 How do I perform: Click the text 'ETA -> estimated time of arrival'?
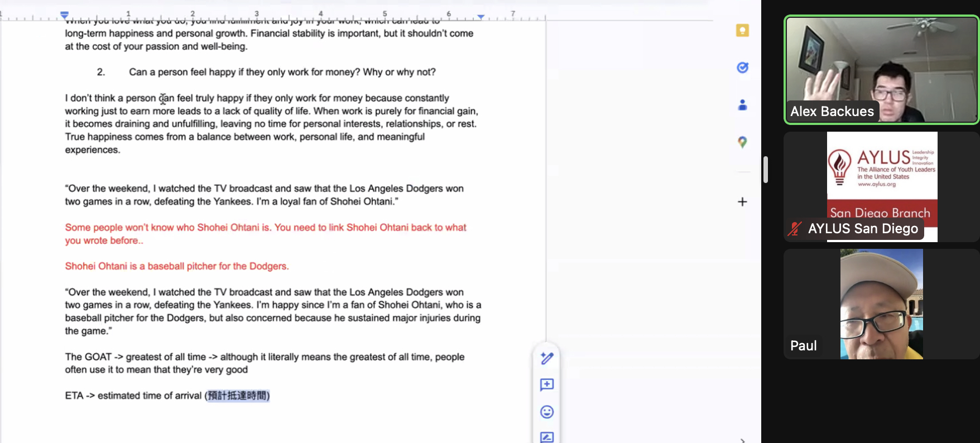(x=133, y=396)
